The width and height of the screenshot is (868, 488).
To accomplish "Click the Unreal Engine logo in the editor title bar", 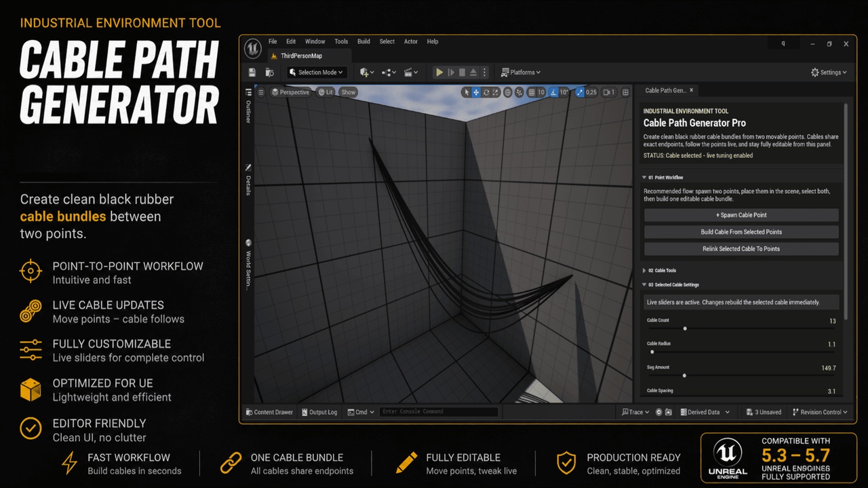I will tap(254, 48).
